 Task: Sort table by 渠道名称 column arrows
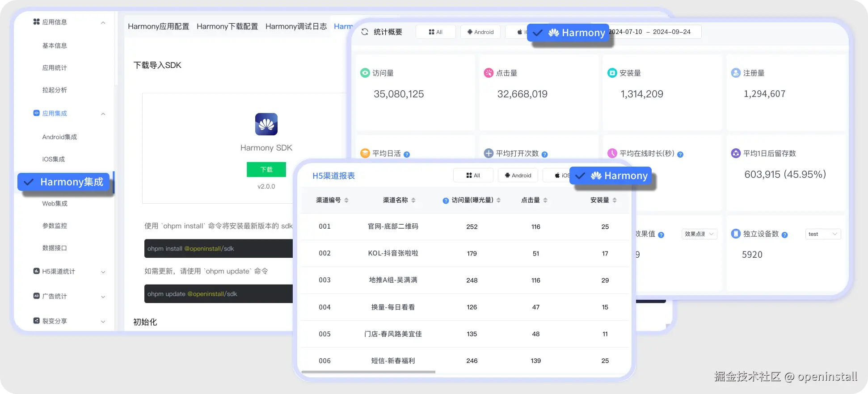[x=413, y=200]
